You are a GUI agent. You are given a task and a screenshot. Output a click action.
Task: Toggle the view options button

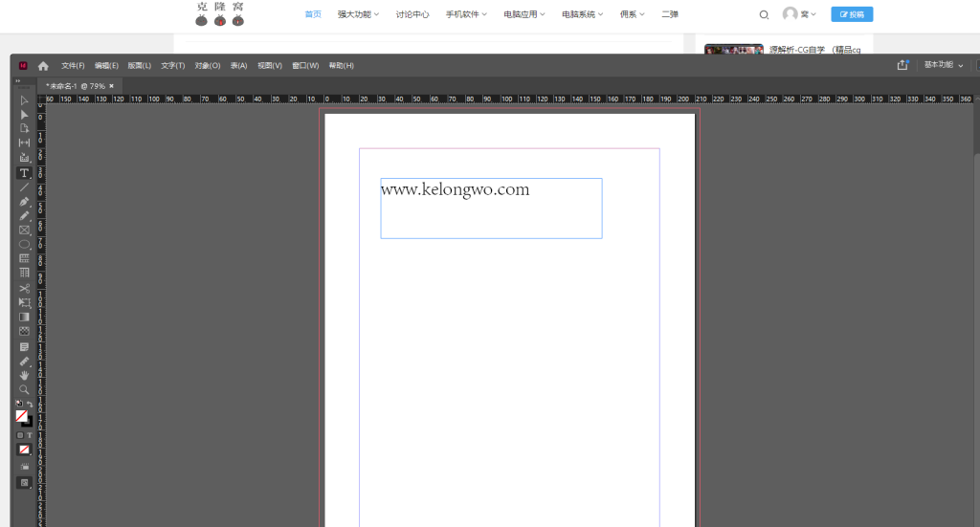pos(24,467)
